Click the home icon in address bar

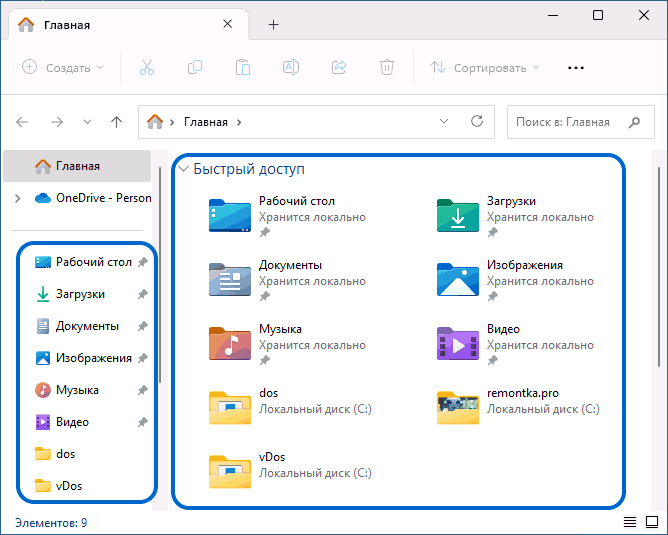point(155,122)
